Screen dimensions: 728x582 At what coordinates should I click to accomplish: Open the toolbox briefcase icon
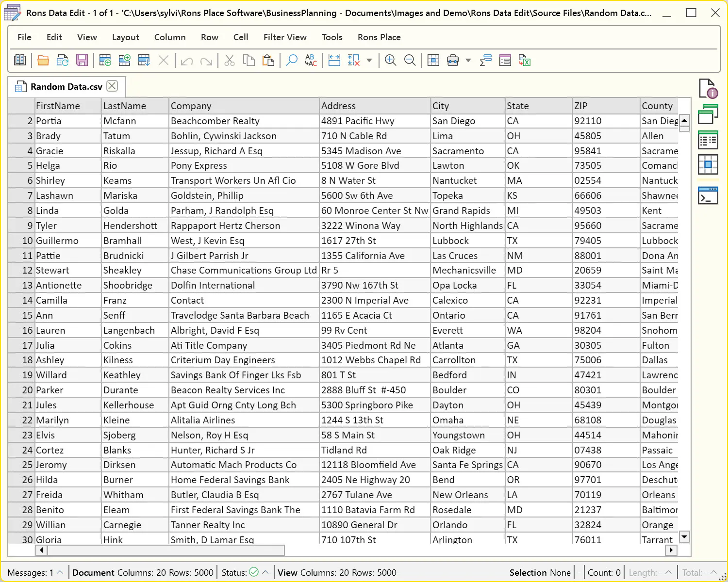[x=453, y=60]
